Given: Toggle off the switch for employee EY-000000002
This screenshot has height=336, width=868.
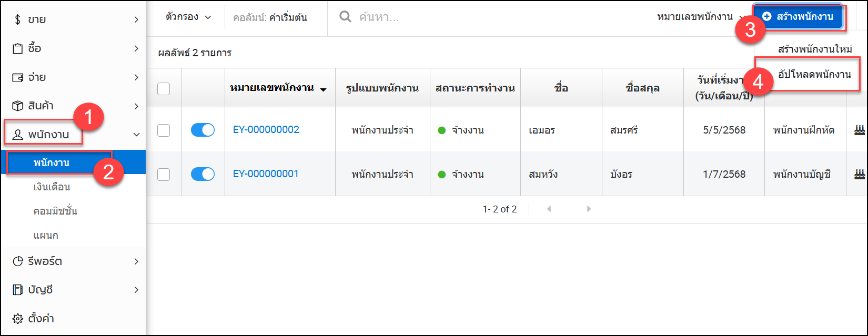Looking at the screenshot, I should 203,130.
